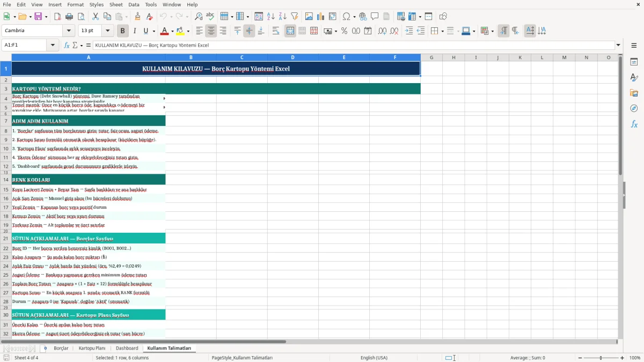The width and height of the screenshot is (644, 362).
Task: Expand the Name Box dropdown
Action: 53,45
